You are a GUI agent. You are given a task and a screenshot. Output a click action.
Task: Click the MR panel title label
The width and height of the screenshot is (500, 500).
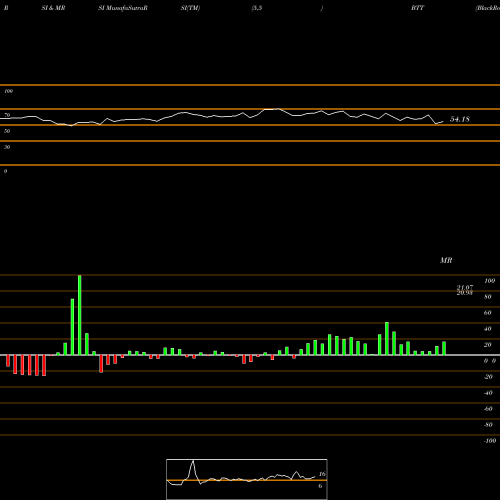coord(446,260)
